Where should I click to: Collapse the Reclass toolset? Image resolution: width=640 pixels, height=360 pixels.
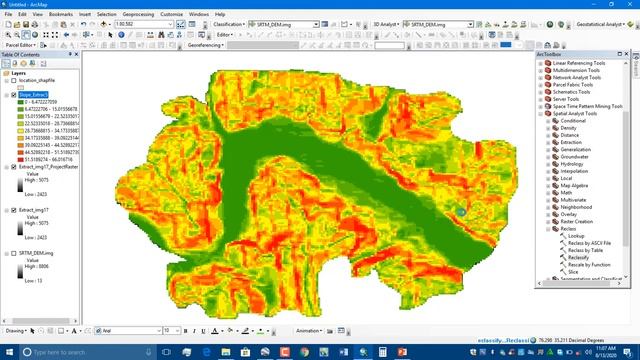pos(548,229)
